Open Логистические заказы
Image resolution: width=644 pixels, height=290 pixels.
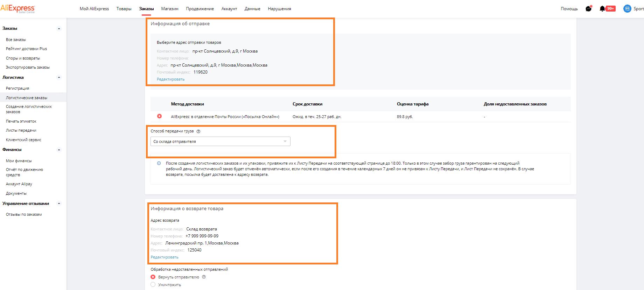click(27, 98)
